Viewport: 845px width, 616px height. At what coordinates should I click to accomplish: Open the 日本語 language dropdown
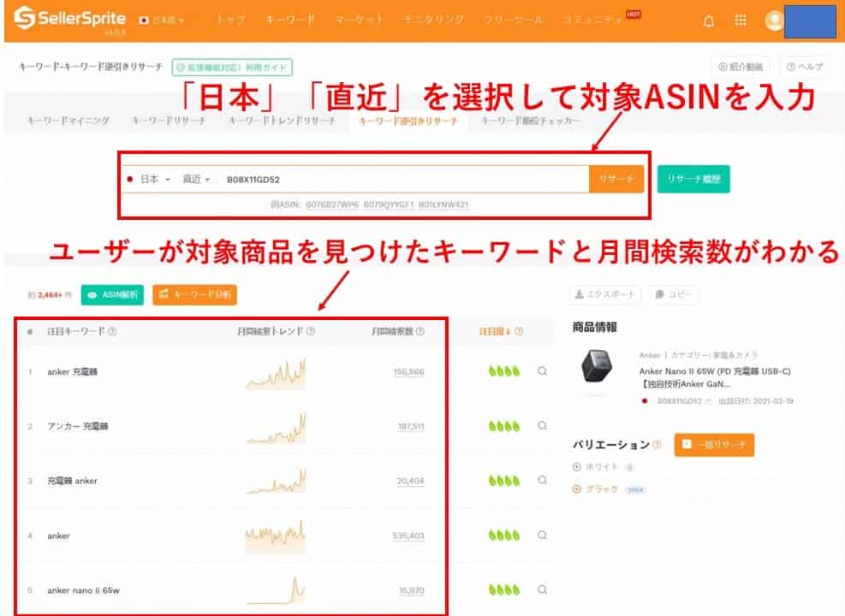coord(162,21)
